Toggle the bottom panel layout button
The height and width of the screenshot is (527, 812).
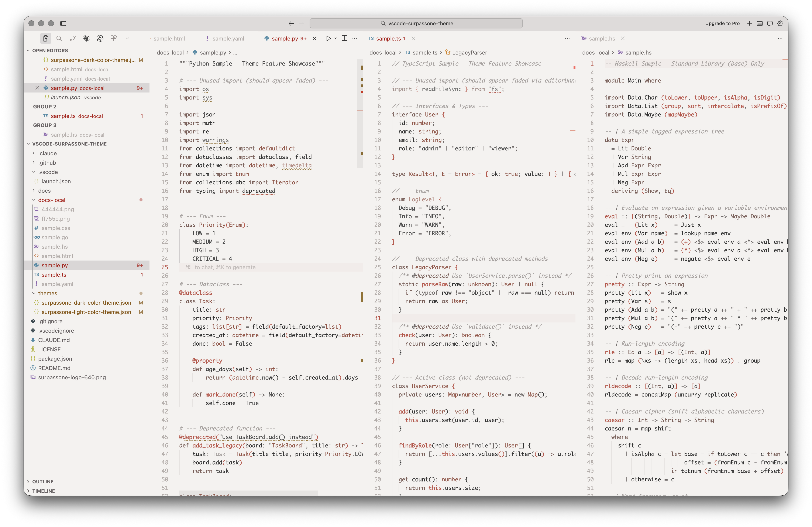tap(760, 24)
